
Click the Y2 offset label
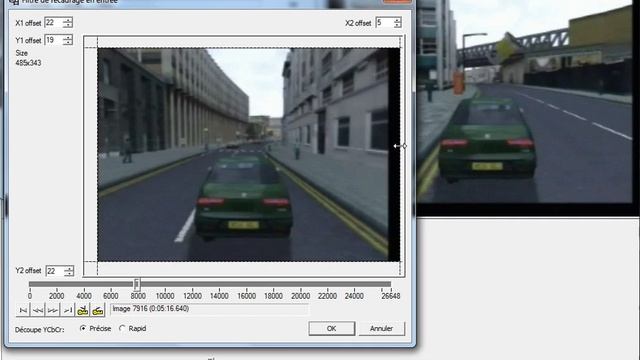click(x=28, y=271)
